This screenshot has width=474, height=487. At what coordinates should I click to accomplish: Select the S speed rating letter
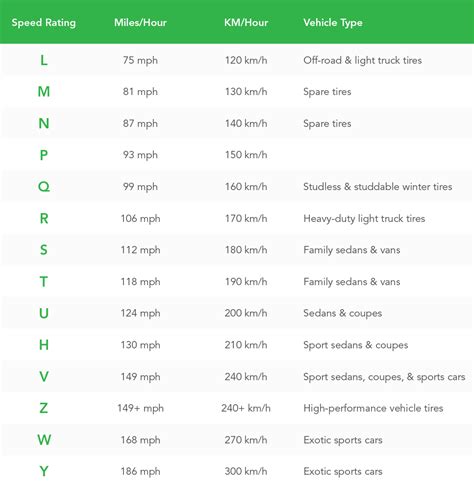point(44,250)
